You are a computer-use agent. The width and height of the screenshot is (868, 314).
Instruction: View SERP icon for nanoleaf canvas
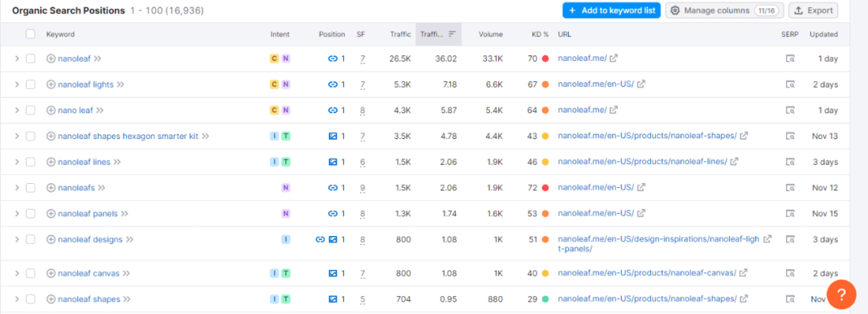pos(790,273)
